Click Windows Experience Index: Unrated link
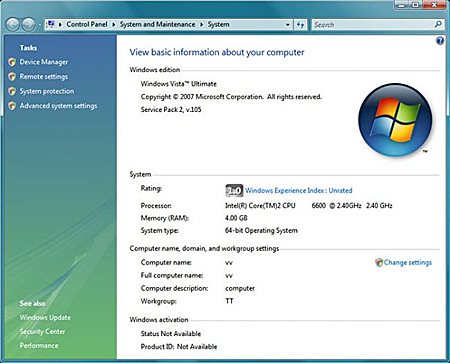 [299, 191]
